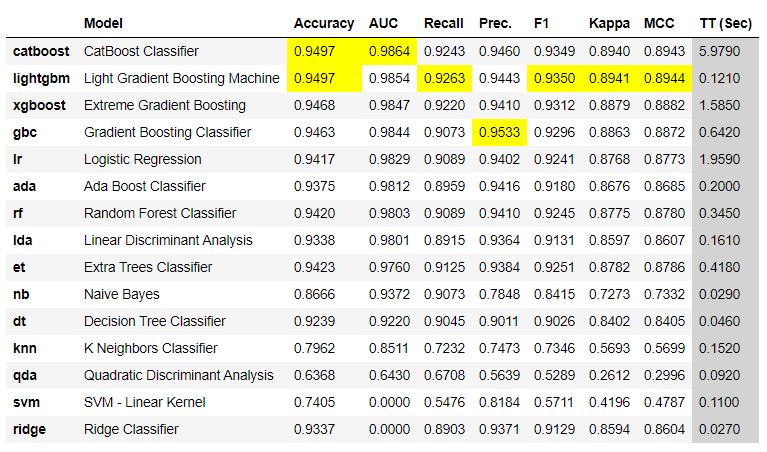Select the catboost row index
This screenshot has height=452, width=767.
click(x=39, y=51)
